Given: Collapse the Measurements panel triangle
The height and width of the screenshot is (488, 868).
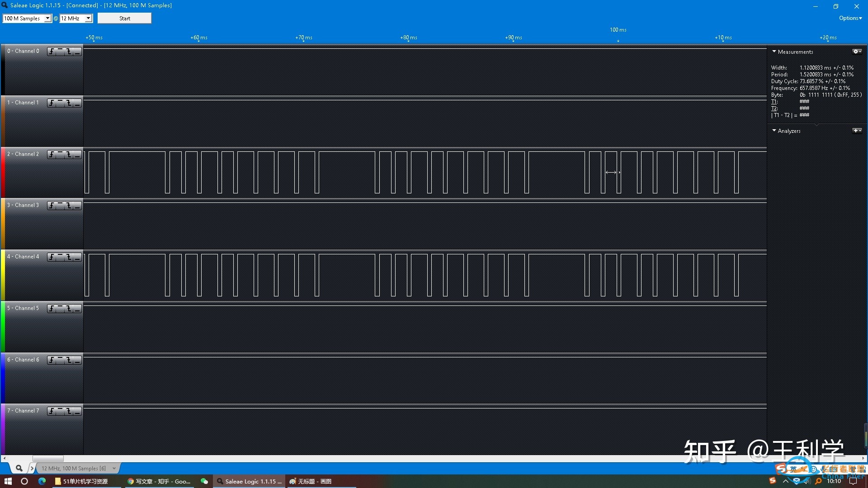Looking at the screenshot, I should [x=774, y=52].
